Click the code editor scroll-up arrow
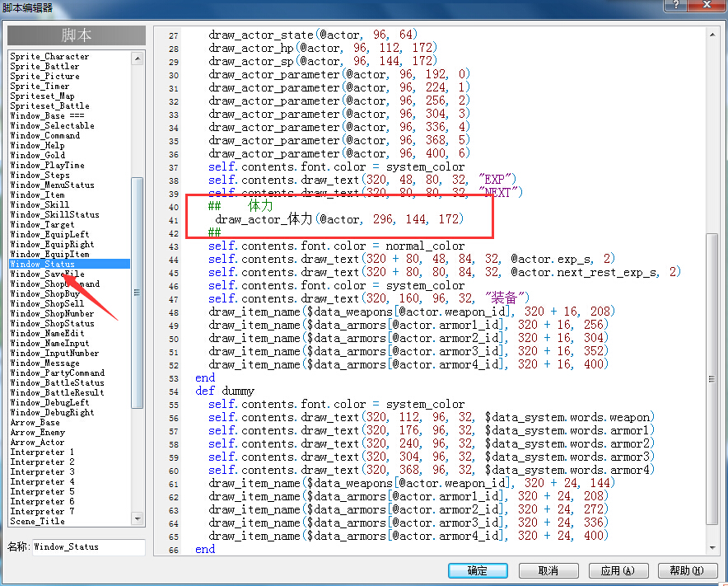The height and width of the screenshot is (586, 728). click(712, 35)
